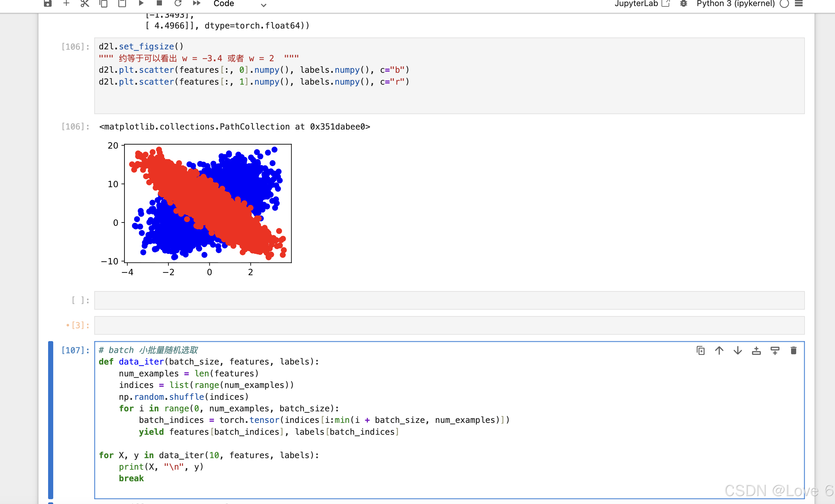Open the notebook in JupyterLab
The width and height of the screenshot is (835, 504).
point(642,4)
